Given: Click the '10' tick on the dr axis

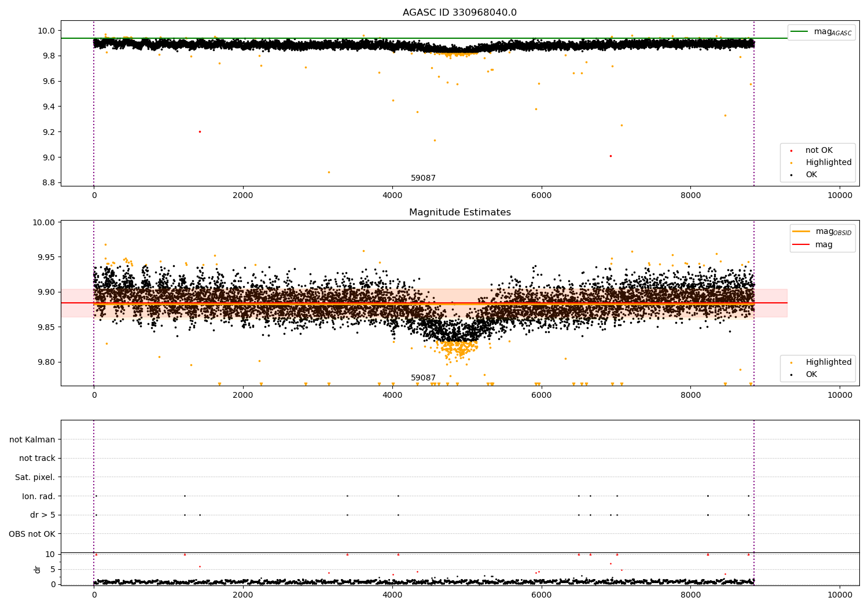Looking at the screenshot, I should [50, 554].
